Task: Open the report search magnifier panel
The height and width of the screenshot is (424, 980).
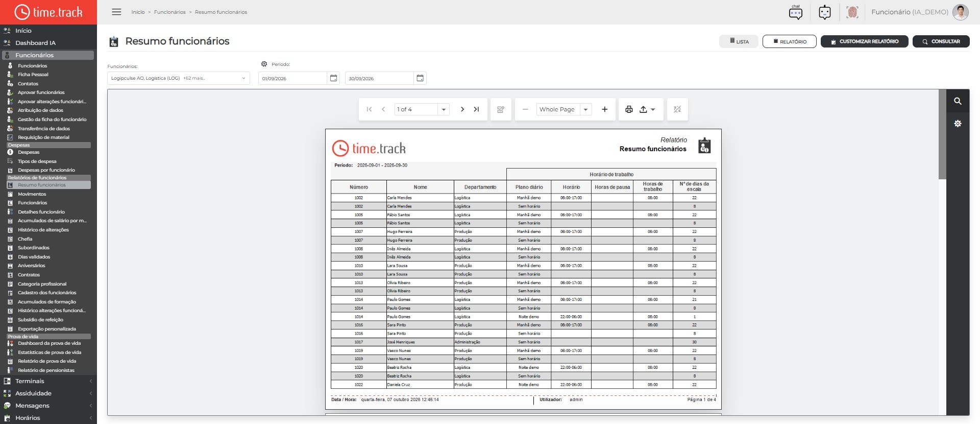Action: 958,101
